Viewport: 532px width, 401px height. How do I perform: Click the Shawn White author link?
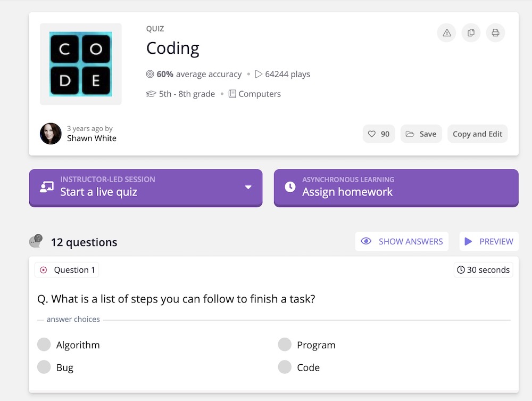tap(92, 138)
